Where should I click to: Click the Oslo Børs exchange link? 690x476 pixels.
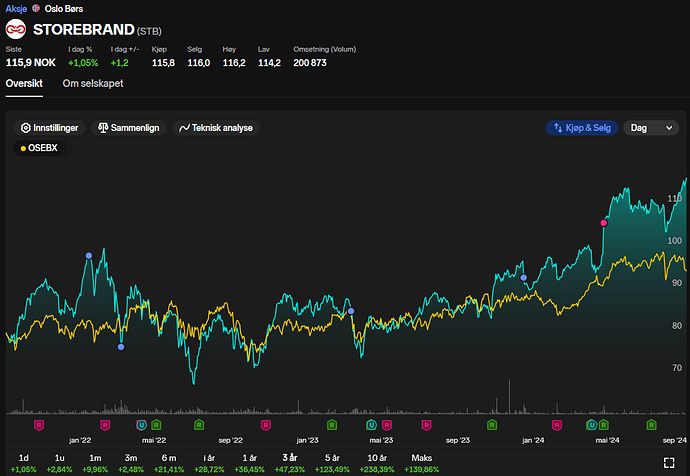64,9
